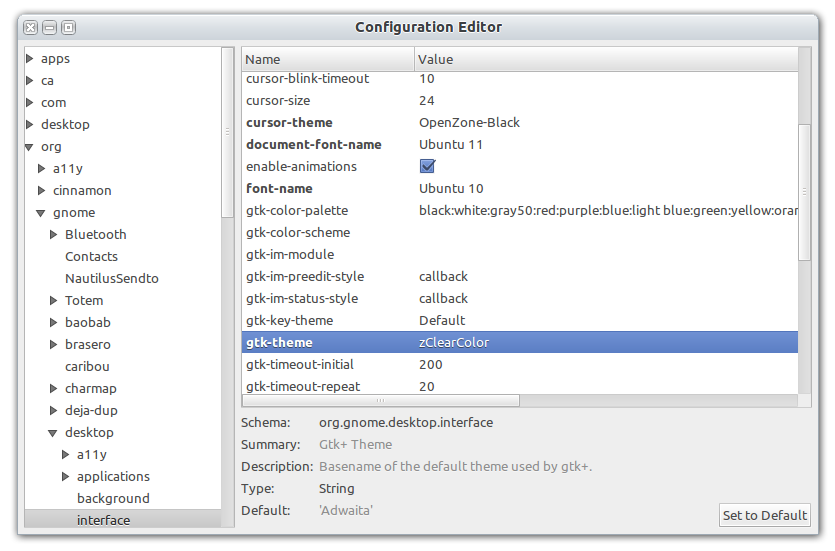Select the background tree item

[x=113, y=499]
